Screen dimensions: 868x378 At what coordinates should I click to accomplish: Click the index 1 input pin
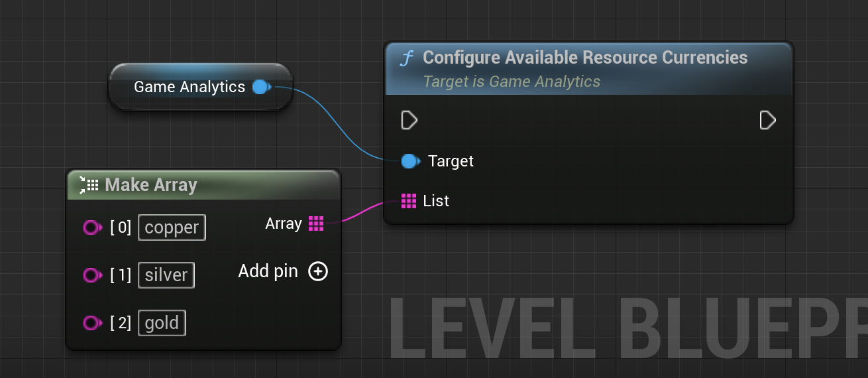pos(92,275)
